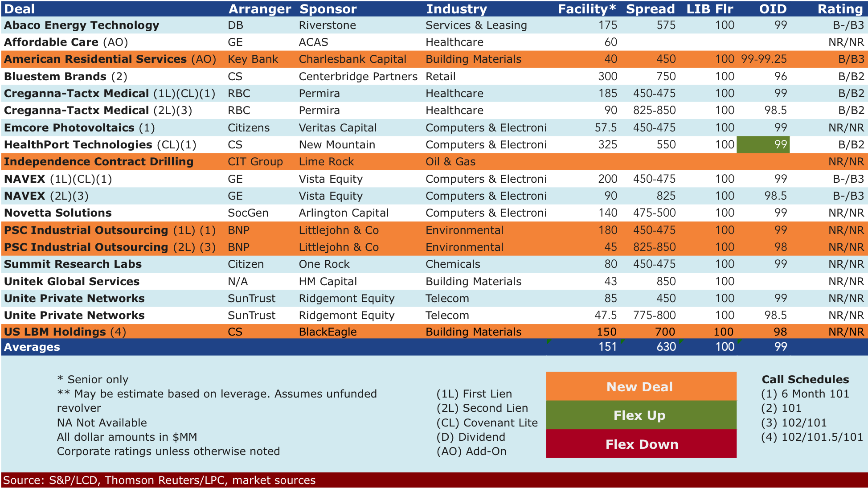This screenshot has height=488, width=868.
Task: Select American Residential Services deal name
Action: pos(95,59)
